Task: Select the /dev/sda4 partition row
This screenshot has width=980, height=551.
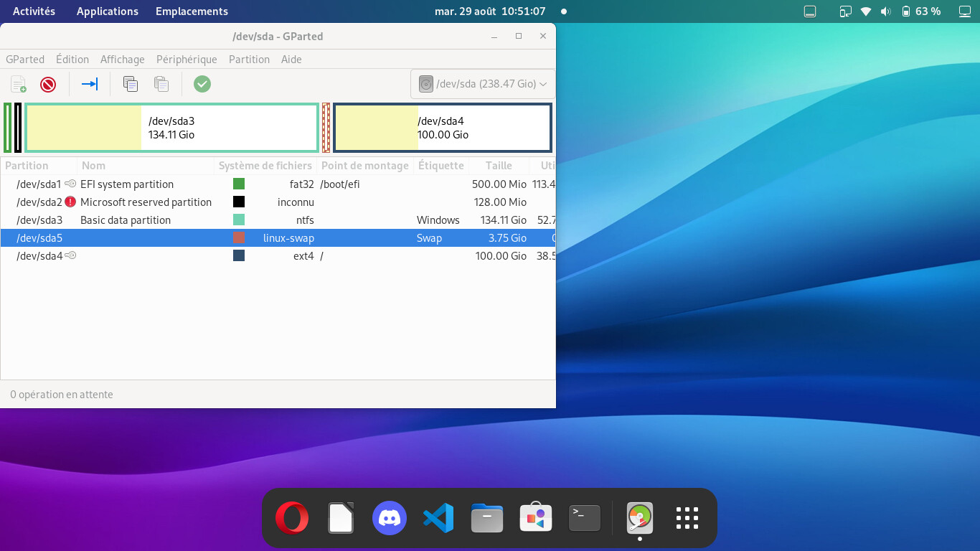Action: pos(278,256)
